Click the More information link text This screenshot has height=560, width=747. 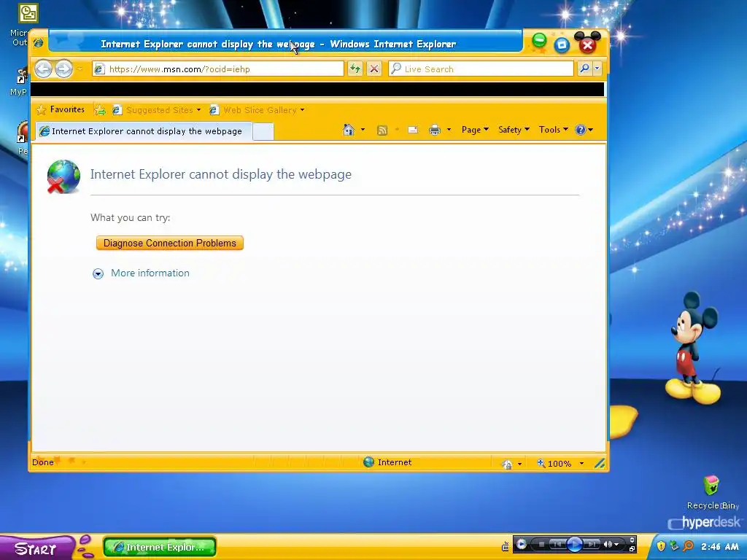point(150,273)
